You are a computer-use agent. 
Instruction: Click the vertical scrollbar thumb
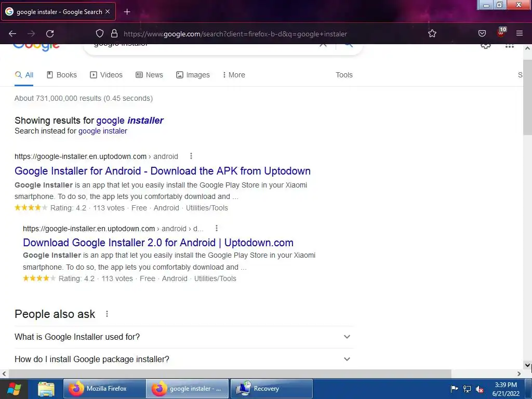(x=527, y=97)
